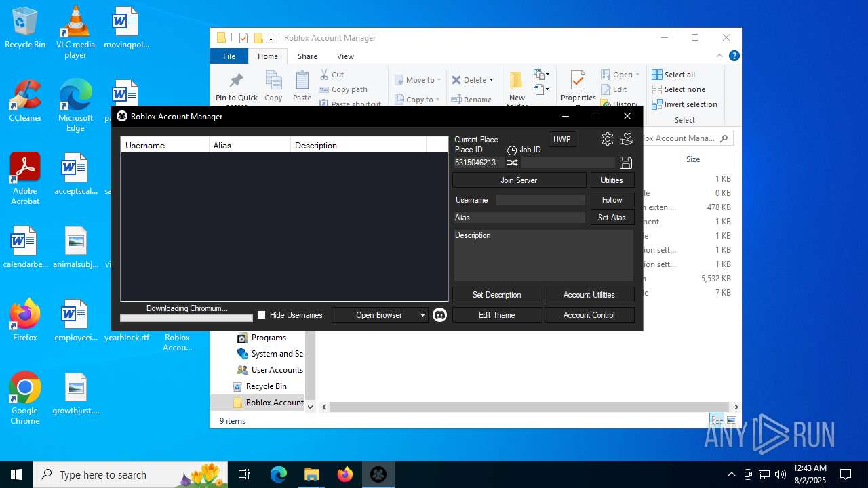Open the VLC media player desktop icon
Viewport: 868px width, 488px height.
point(75,33)
